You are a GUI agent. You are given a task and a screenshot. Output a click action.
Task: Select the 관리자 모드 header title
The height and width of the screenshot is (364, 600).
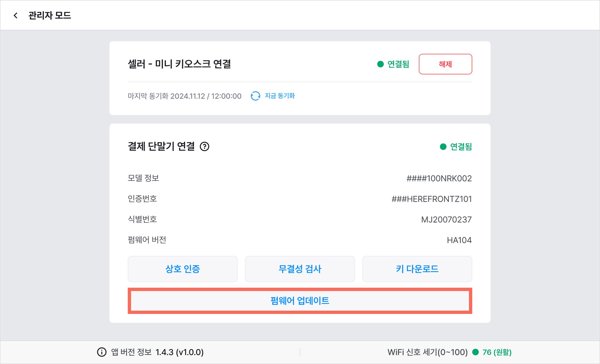[x=50, y=16]
